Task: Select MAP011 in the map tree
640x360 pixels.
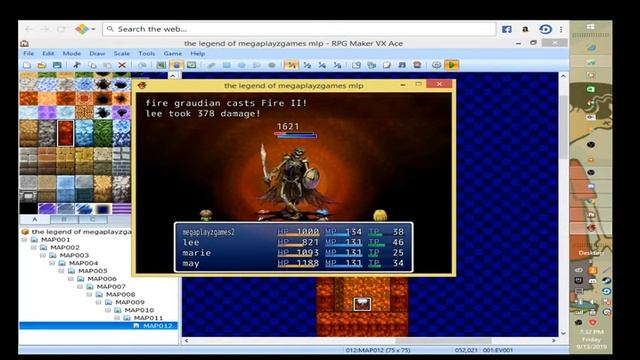Action: click(x=148, y=318)
